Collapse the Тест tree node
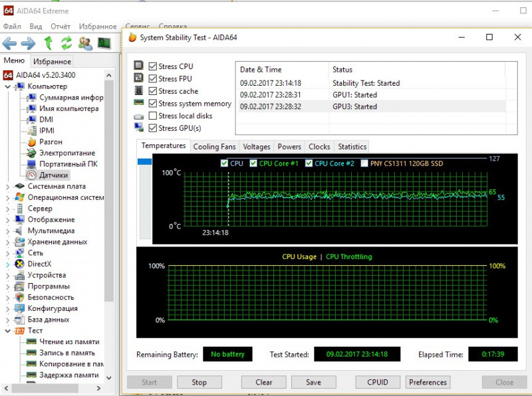Screen dimensions: 532x396 click(x=7, y=331)
